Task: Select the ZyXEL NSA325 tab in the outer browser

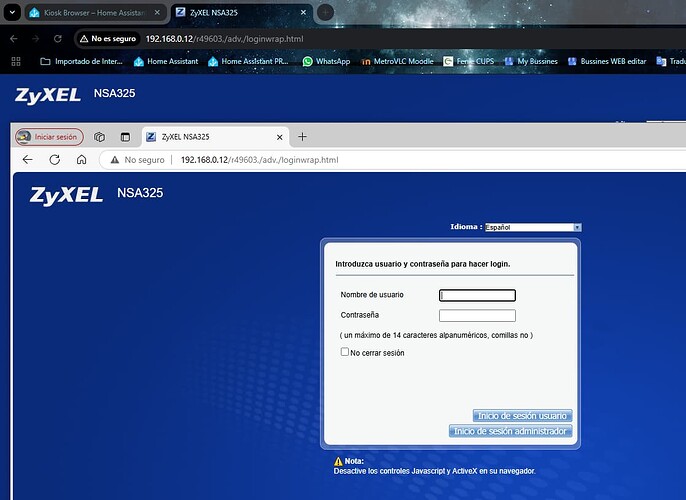Action: [242, 13]
